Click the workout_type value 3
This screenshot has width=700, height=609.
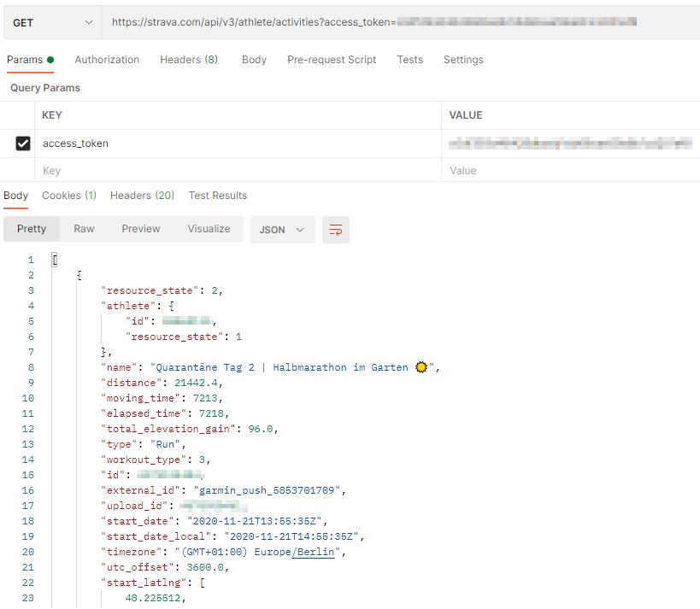click(202, 460)
